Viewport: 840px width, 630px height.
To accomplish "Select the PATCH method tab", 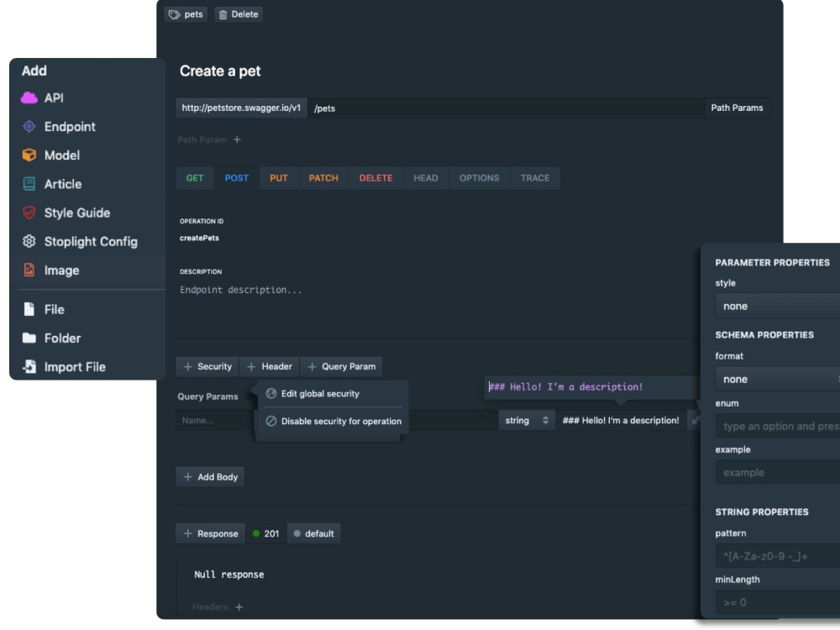I will (323, 178).
